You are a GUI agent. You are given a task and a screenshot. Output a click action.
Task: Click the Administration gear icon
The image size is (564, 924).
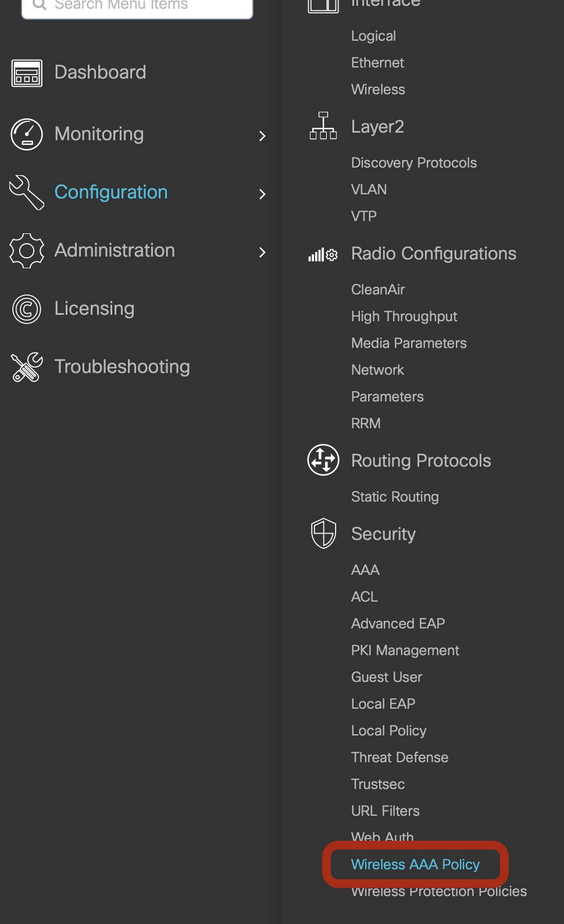click(27, 251)
